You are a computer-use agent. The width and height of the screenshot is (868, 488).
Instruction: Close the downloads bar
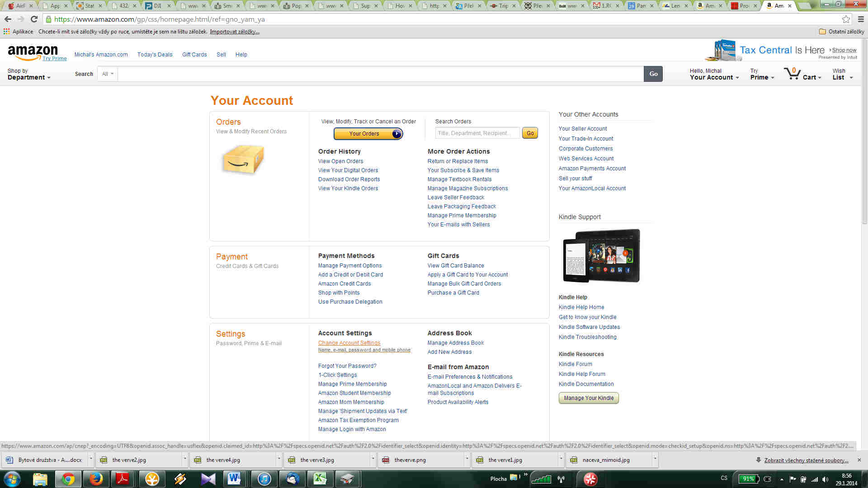pos(859,460)
